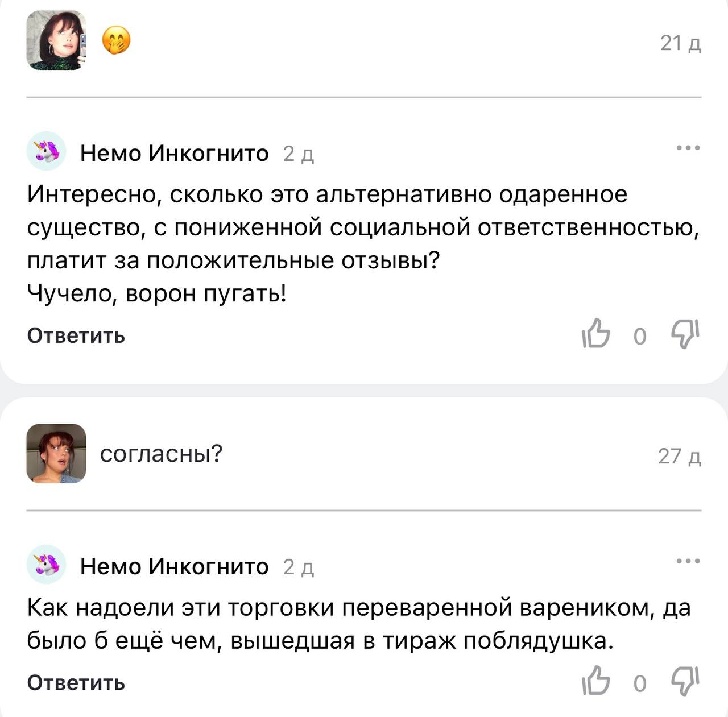Image resolution: width=728 pixels, height=717 pixels.
Task: Dislike the comment under the 'согласны?' post
Action: 685,681
